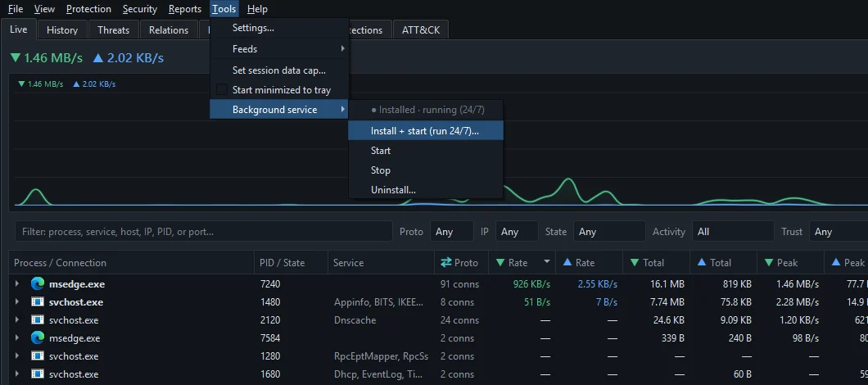Image resolution: width=868 pixels, height=385 pixels.
Task: Click Start in Background service submenu
Action: click(x=425, y=151)
